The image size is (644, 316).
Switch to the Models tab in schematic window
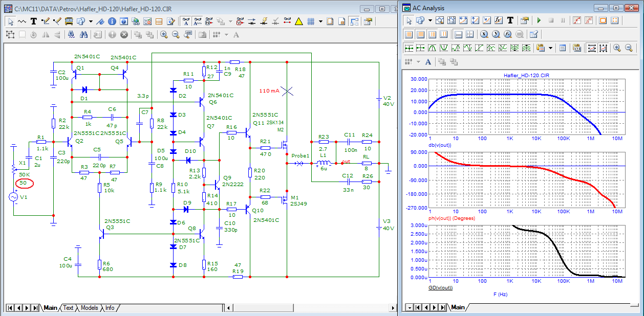pyautogui.click(x=89, y=308)
